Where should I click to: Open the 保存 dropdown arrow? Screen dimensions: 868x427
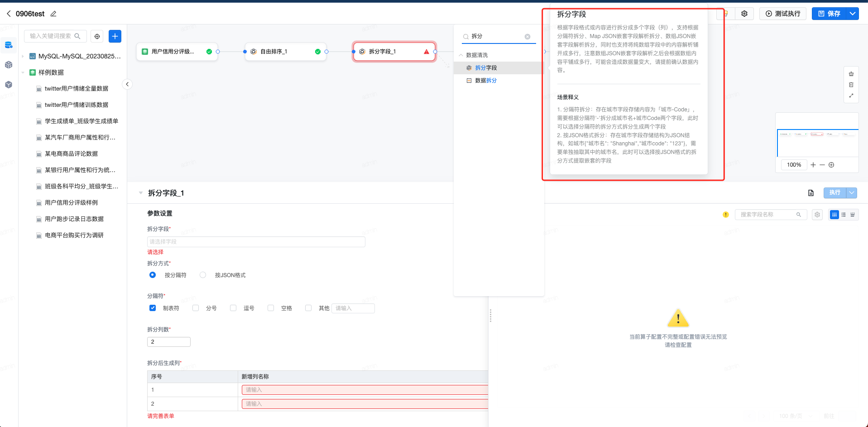pos(853,14)
